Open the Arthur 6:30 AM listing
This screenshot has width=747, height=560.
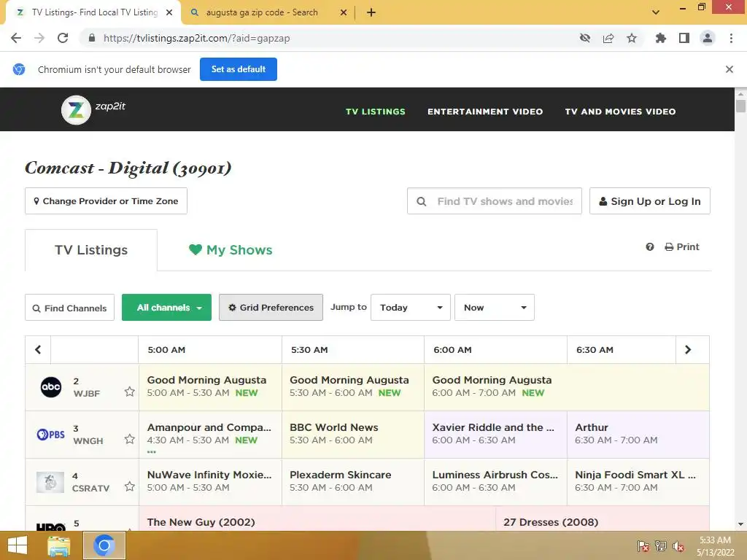coord(638,435)
